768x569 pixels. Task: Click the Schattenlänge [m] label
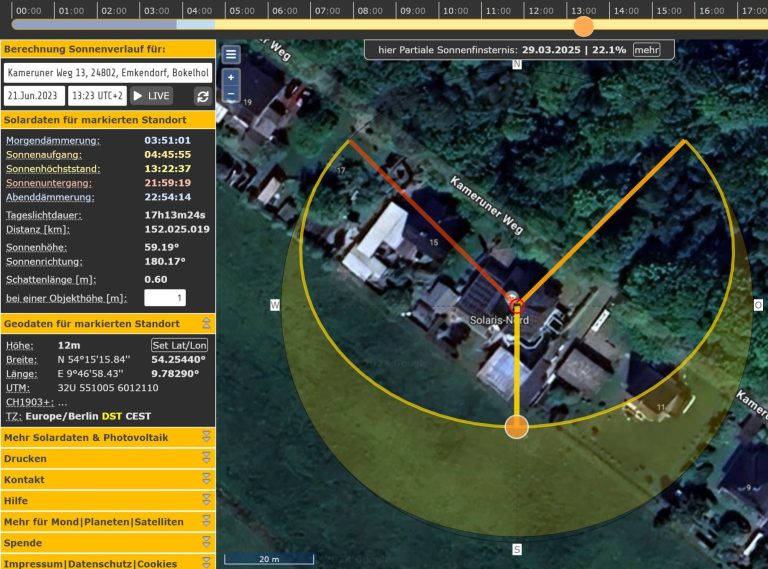(x=51, y=280)
